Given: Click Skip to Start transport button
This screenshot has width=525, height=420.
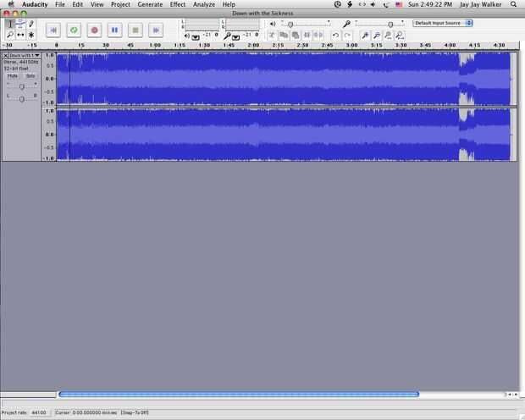Looking at the screenshot, I should click(x=52, y=30).
